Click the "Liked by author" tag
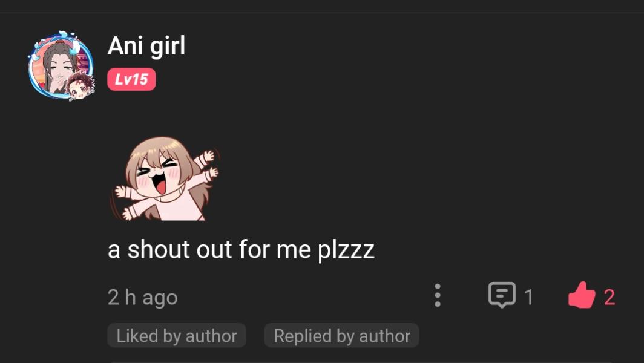644x363 pixels. click(177, 336)
